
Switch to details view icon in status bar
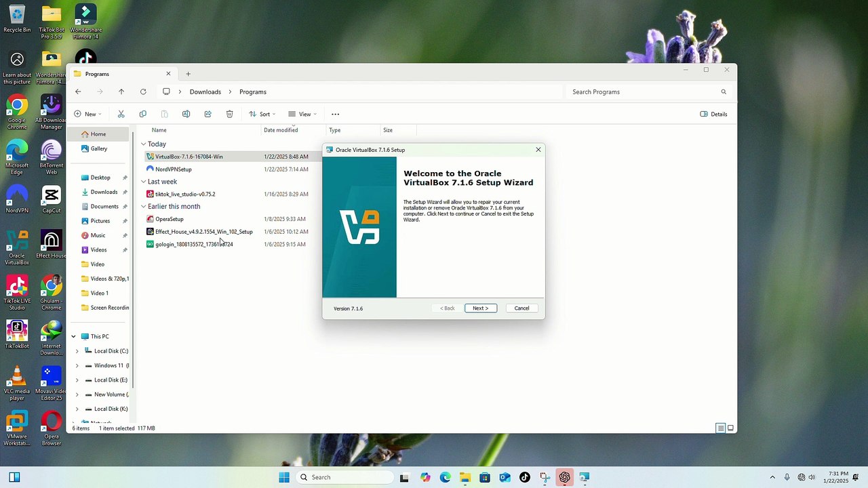(x=720, y=428)
